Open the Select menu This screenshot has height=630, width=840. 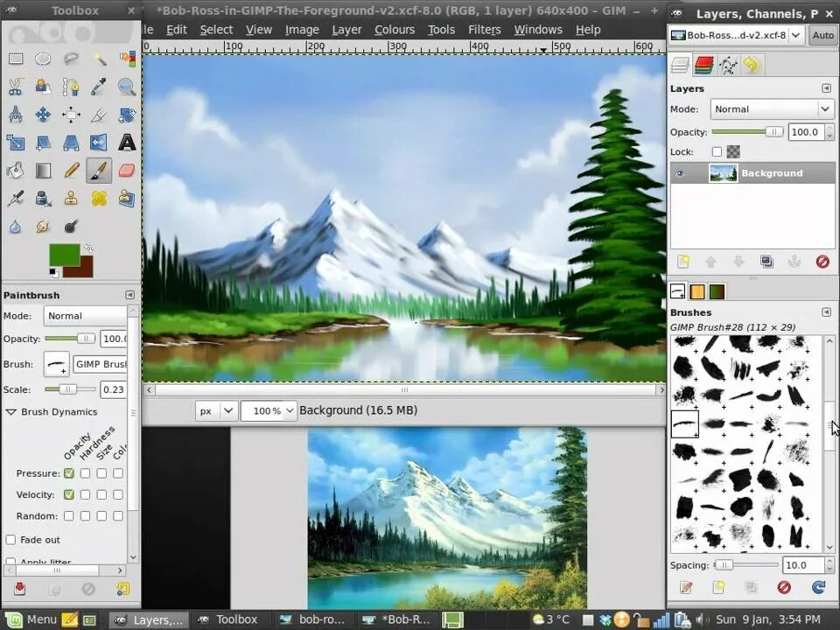pyautogui.click(x=216, y=30)
